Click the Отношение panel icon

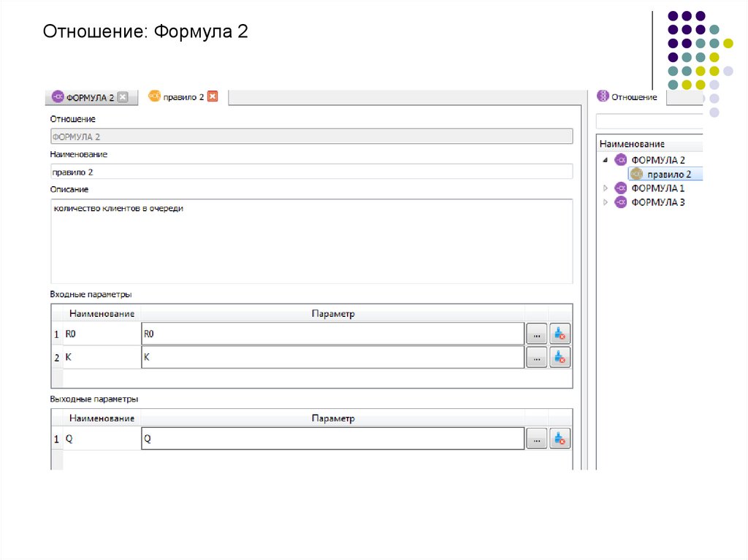coord(603,96)
